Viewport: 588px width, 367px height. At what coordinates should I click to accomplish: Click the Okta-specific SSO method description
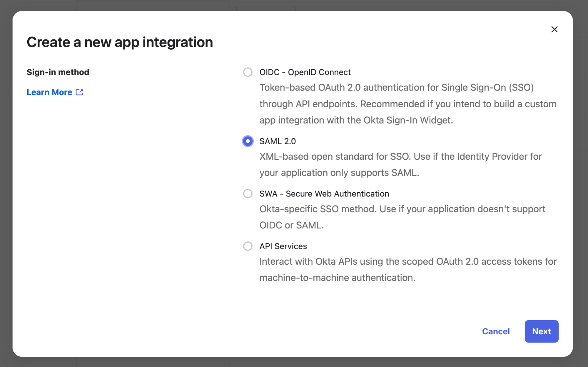[402, 217]
